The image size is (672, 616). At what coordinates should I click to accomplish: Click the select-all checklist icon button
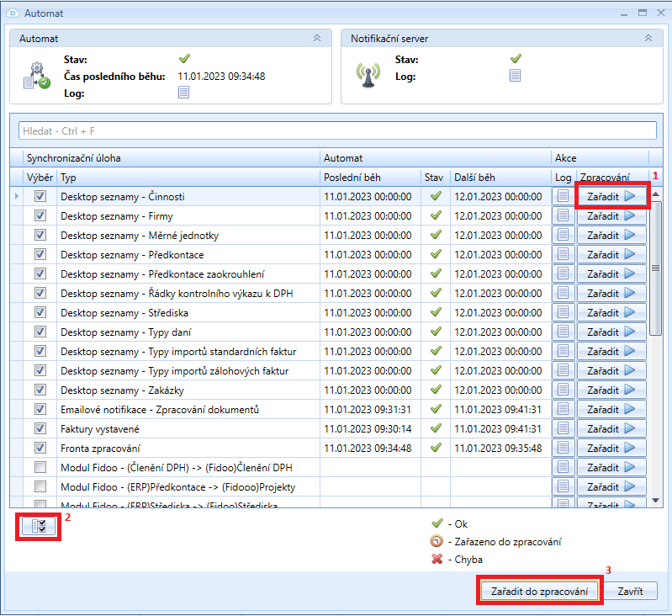[38, 526]
